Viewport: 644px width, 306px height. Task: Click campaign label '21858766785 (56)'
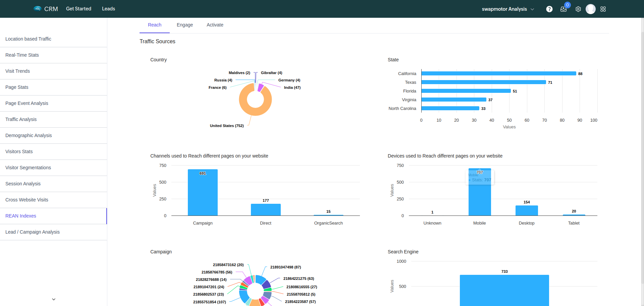(217, 272)
